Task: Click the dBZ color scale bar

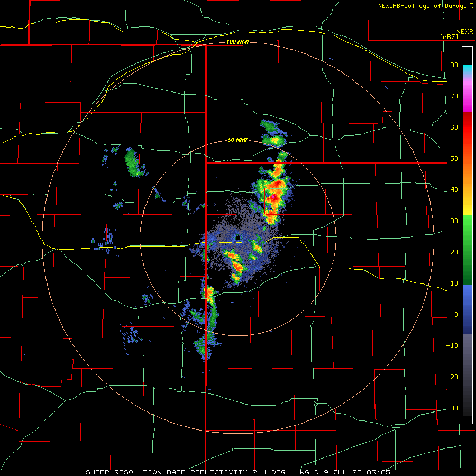Action: click(467, 235)
